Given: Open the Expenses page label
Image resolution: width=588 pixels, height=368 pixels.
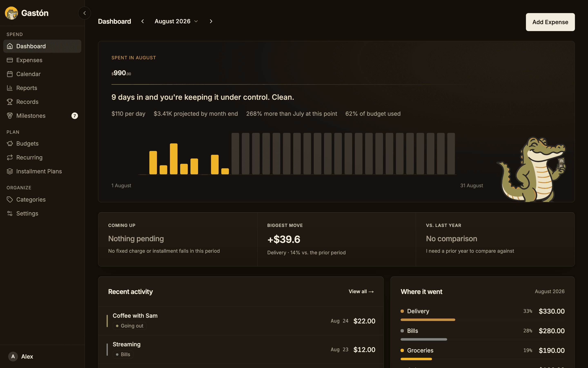Looking at the screenshot, I should [x=29, y=60].
